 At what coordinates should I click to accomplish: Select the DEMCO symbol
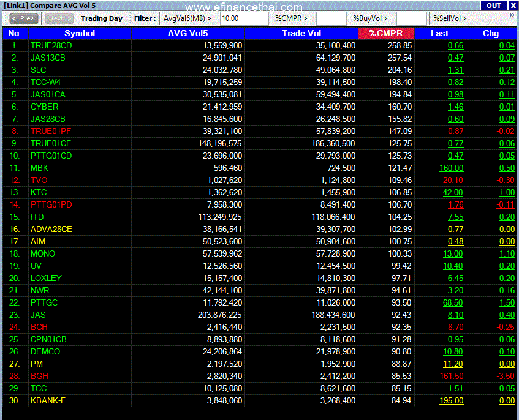[x=45, y=351]
